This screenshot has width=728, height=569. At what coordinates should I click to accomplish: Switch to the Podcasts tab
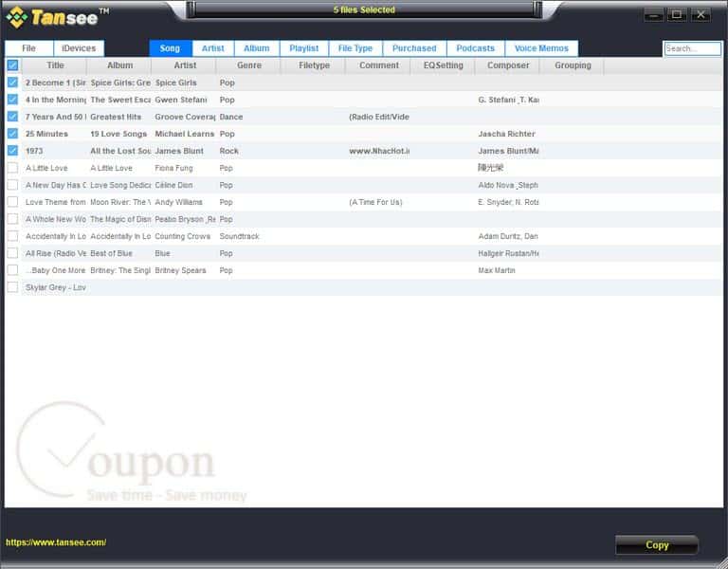coord(475,48)
